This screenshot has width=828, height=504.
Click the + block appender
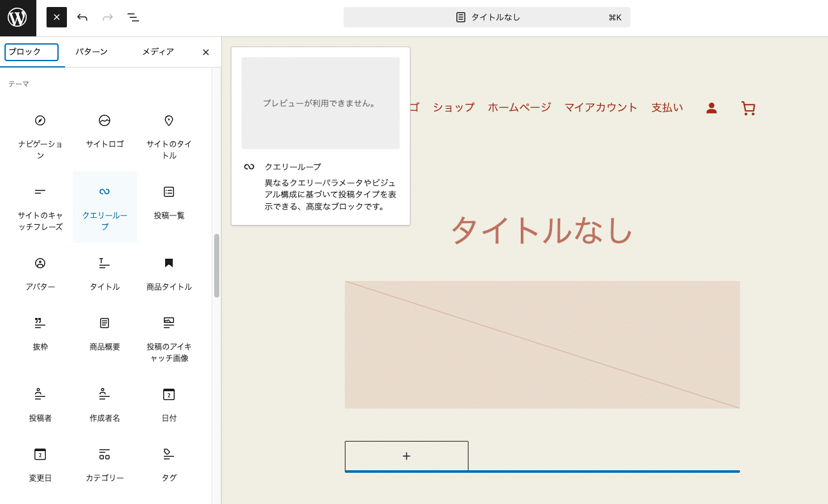406,456
